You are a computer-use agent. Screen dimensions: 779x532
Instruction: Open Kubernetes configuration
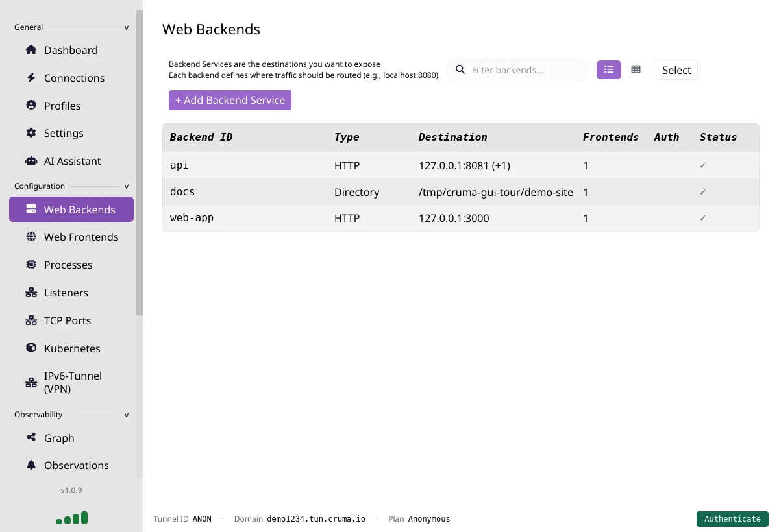(x=71, y=348)
